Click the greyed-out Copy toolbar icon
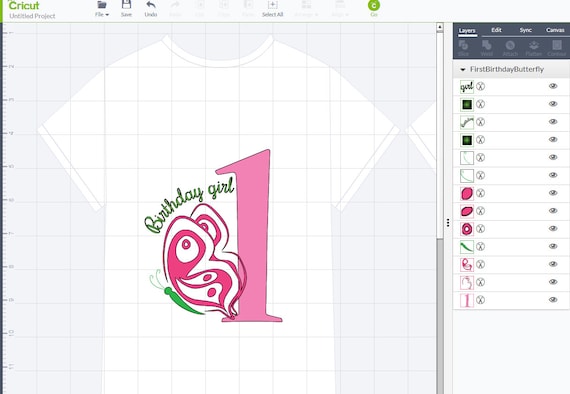Viewport: 570px width, 394px height. [224, 8]
